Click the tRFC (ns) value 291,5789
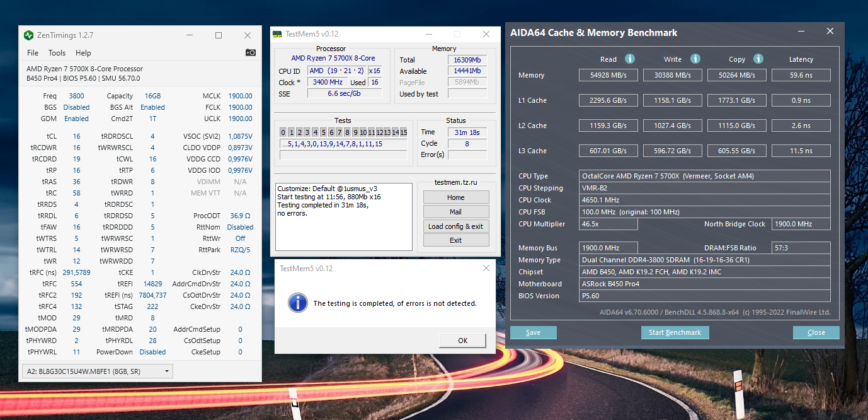The width and height of the screenshot is (868, 420). point(76,272)
